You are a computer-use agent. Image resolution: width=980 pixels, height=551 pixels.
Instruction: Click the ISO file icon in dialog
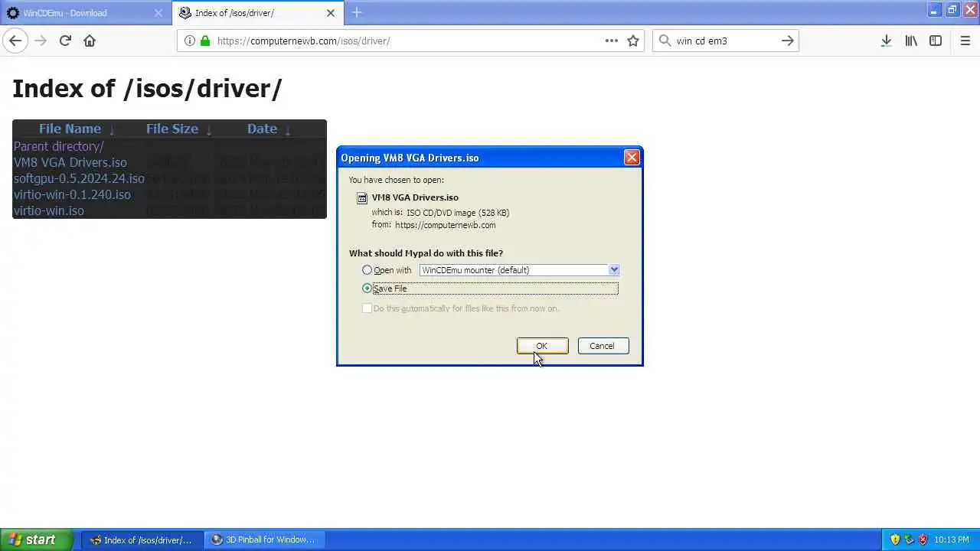(362, 197)
